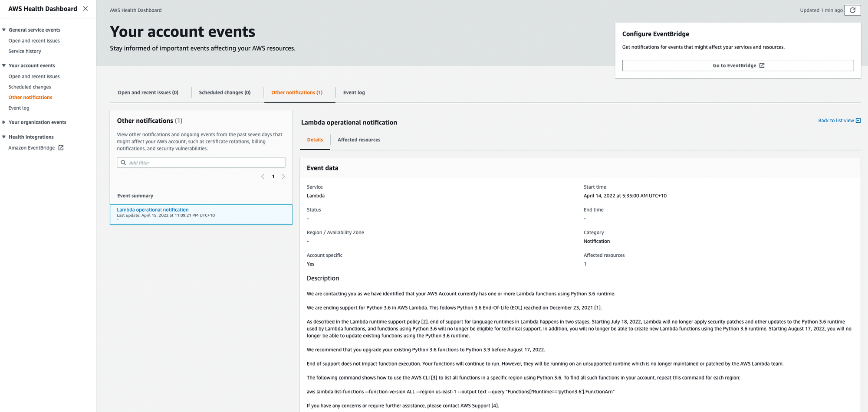Click Back to list view link

click(836, 121)
